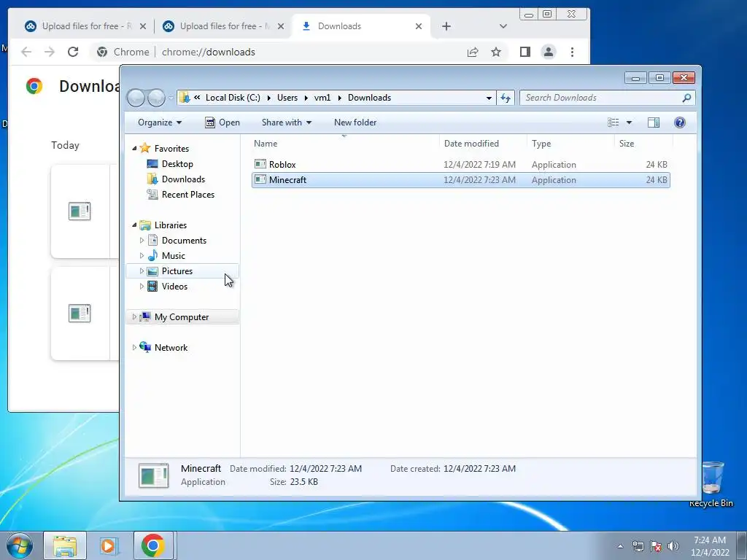The width and height of the screenshot is (747, 560).
Task: Expand the My Computer tree node
Action: tap(134, 316)
